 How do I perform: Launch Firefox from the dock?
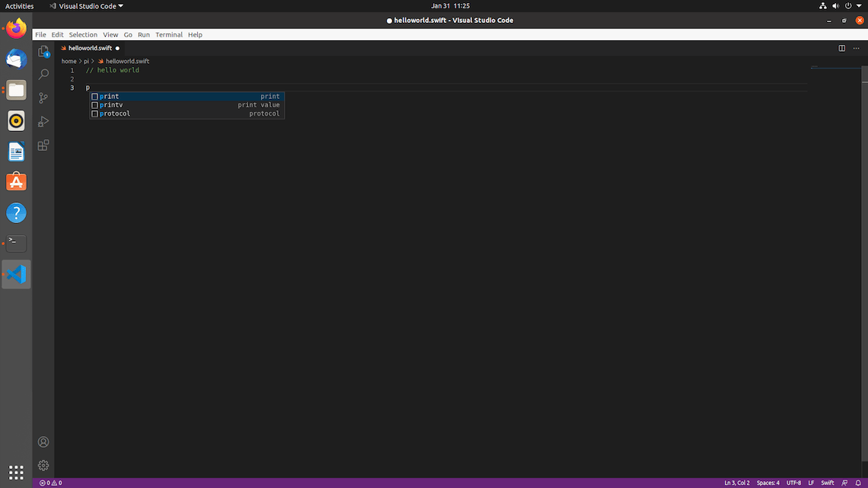(x=16, y=28)
